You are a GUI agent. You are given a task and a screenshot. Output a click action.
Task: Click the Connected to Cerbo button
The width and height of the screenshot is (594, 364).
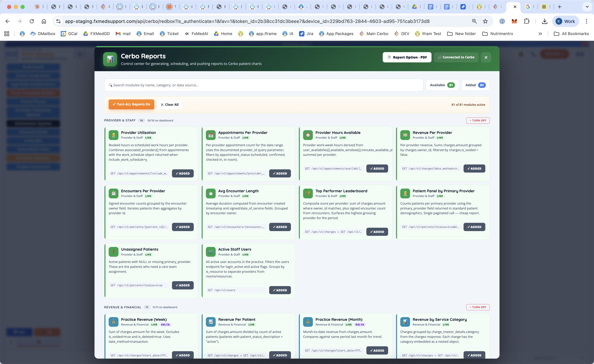tap(456, 57)
